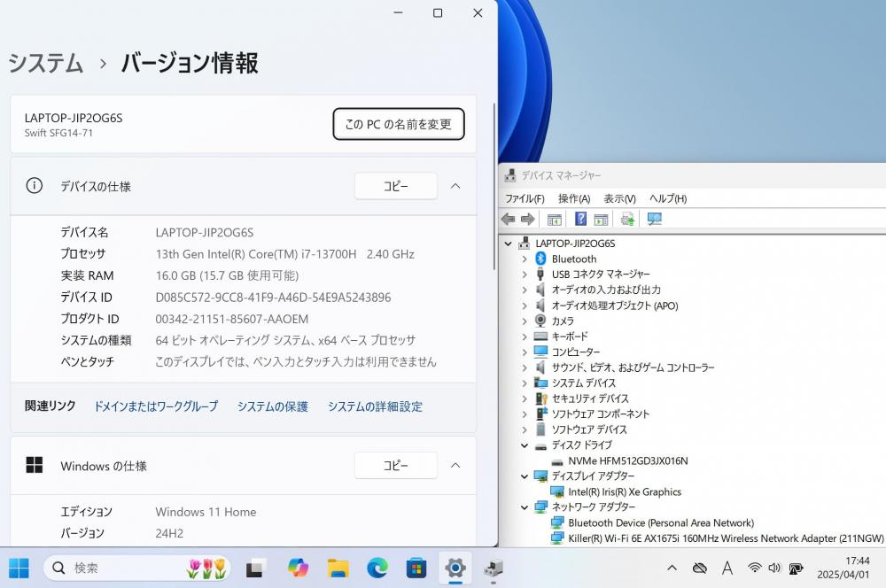The height and width of the screenshot is (588, 886).
Task: Click the shield icon beside セキュリティ デバイス
Action: point(540,398)
